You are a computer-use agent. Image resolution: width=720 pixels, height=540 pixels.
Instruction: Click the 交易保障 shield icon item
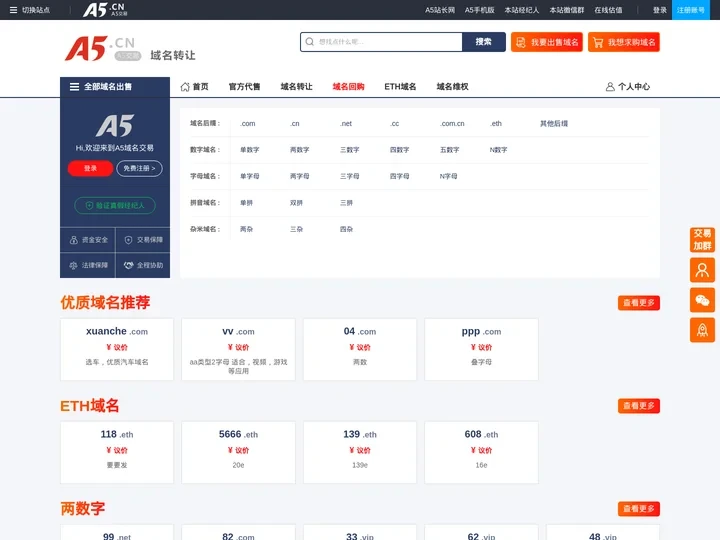tap(143, 240)
